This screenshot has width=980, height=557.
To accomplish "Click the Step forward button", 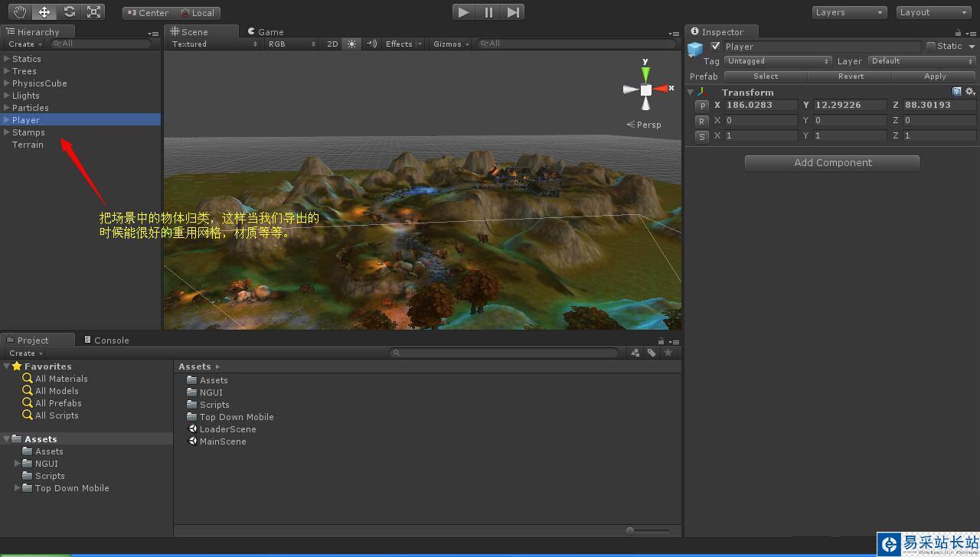I will point(513,11).
